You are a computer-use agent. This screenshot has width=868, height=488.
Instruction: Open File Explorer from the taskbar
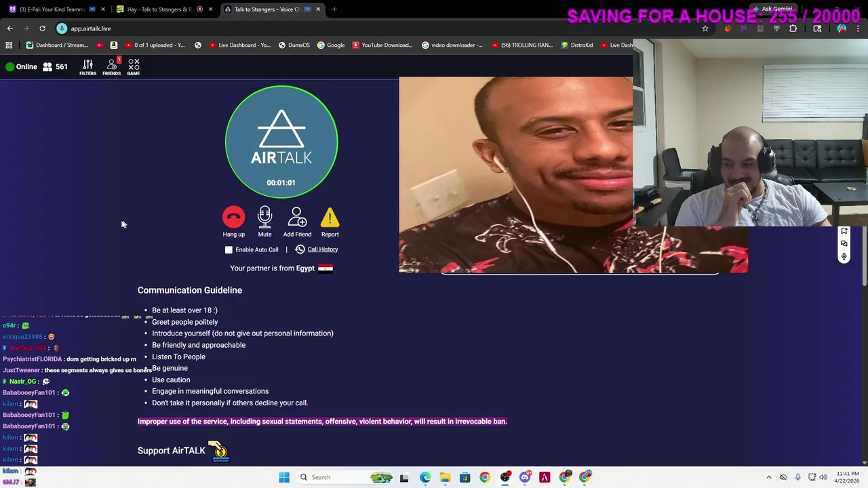point(445,477)
